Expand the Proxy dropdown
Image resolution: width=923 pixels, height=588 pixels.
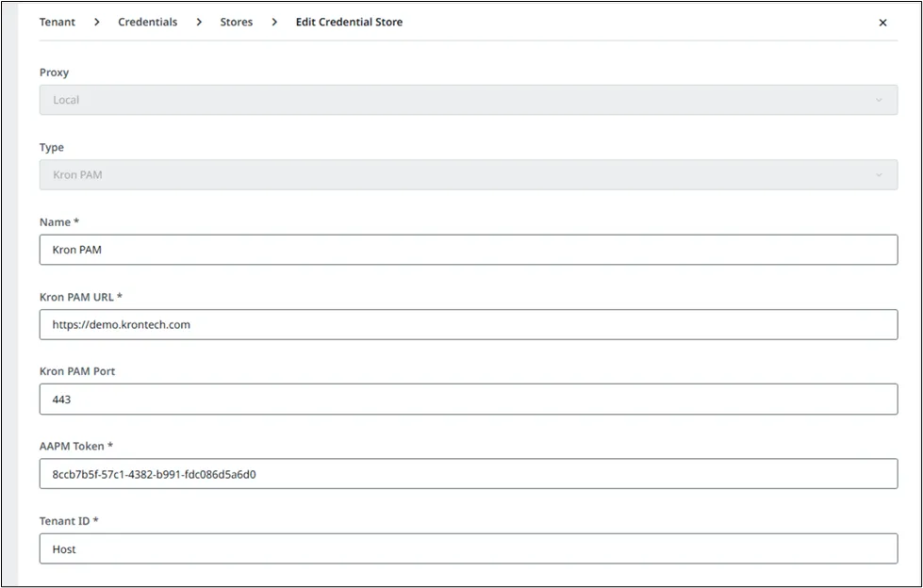point(469,100)
